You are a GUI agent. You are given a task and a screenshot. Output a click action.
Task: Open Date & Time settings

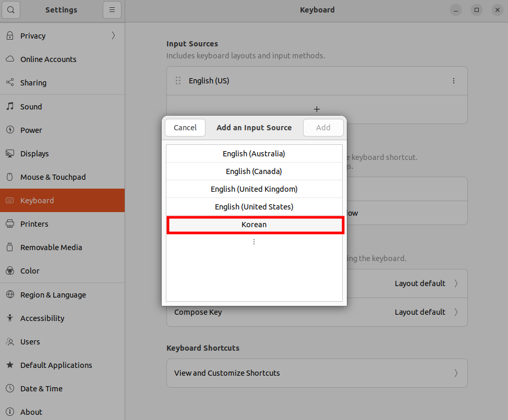62,388
